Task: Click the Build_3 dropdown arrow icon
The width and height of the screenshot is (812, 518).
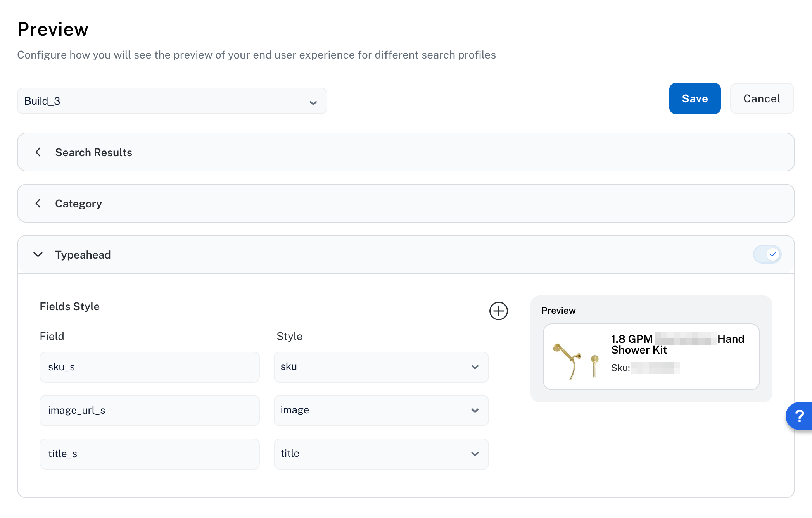Action: pyautogui.click(x=313, y=102)
